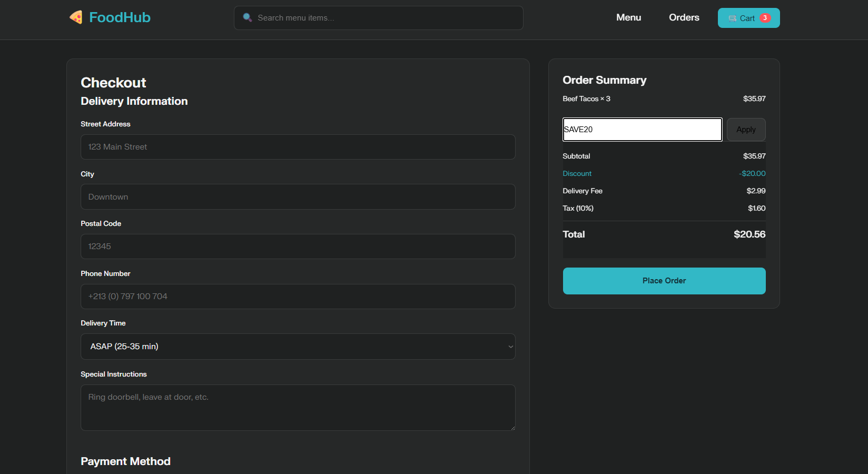The image size is (868, 474).
Task: Select the City input field
Action: coord(298,197)
